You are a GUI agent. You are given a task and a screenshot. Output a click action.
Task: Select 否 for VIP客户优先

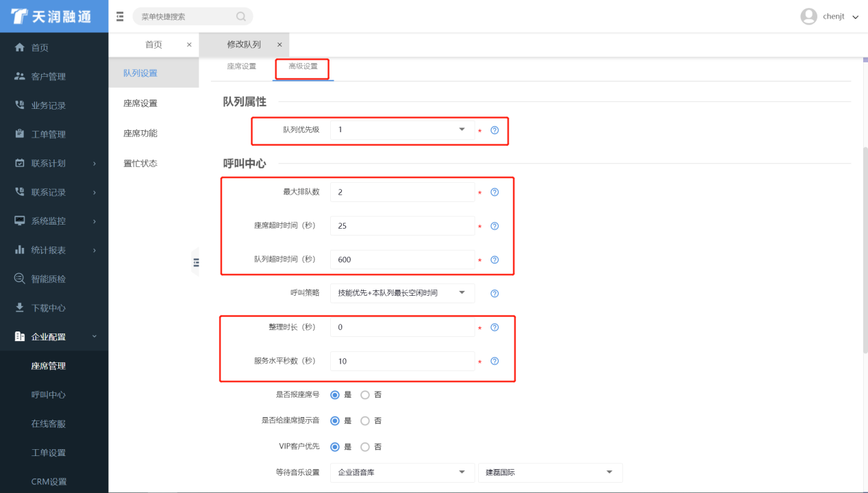click(365, 447)
